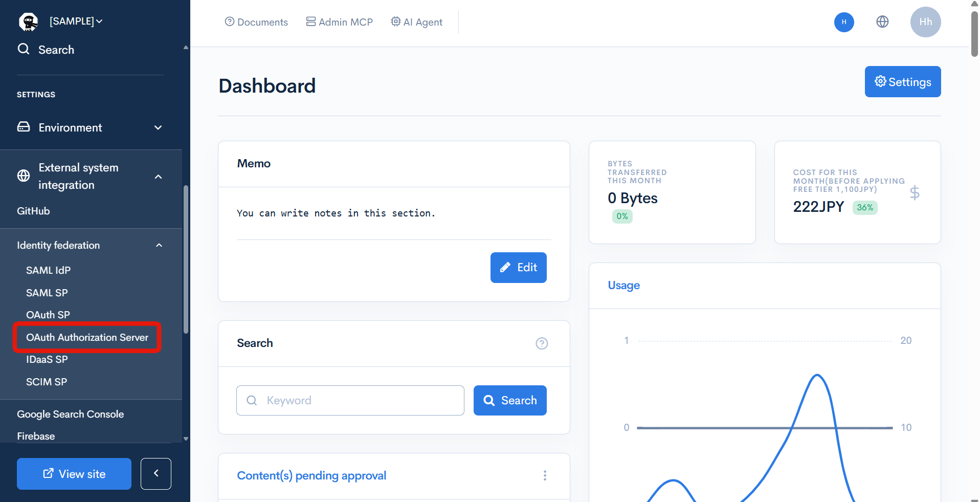Click the page vertical scrollbar thumb
Viewport: 980px width, 502px height.
(x=974, y=33)
